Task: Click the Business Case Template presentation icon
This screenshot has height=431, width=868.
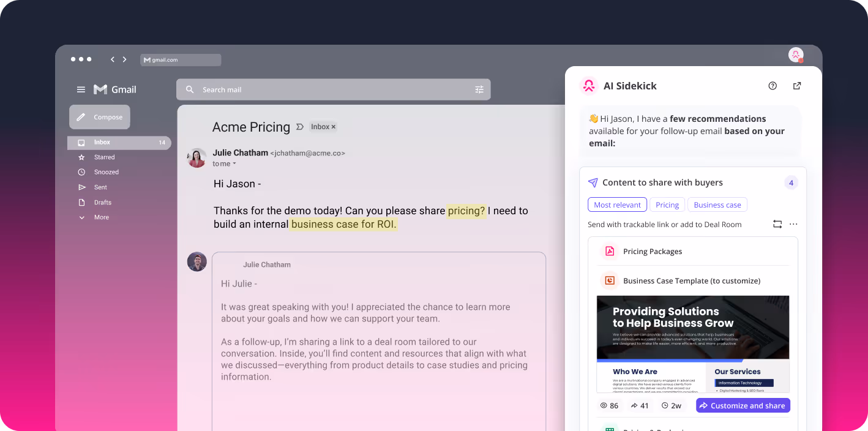Action: point(609,280)
